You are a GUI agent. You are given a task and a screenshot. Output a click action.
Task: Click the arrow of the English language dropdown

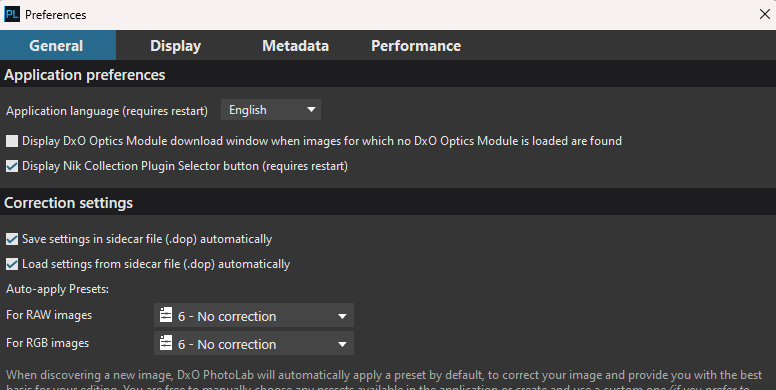click(311, 109)
